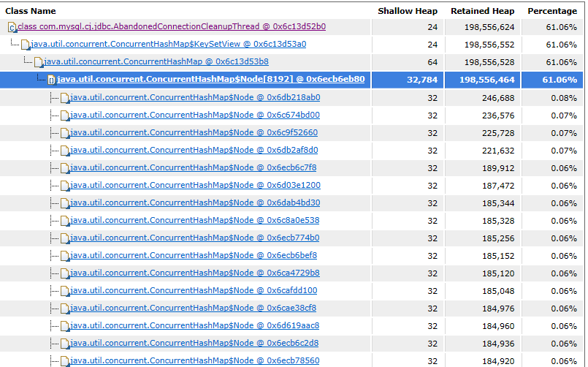Click retained heap value 246,688

coord(498,98)
